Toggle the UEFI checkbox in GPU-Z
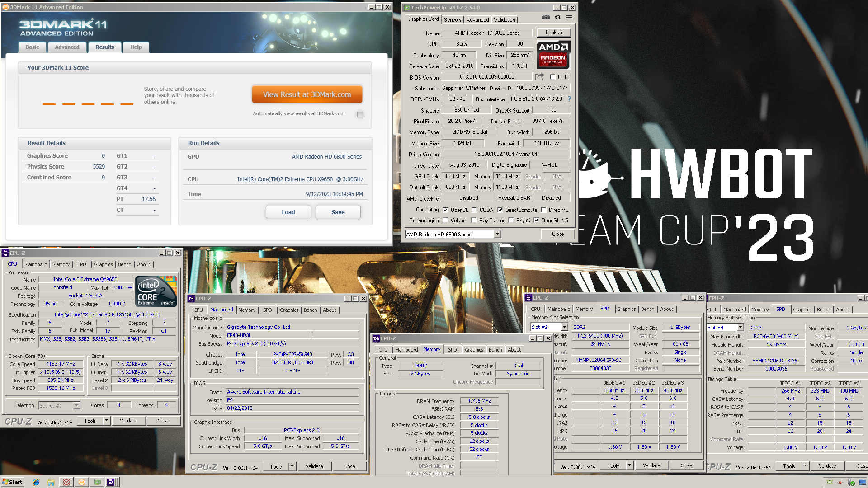Viewport: 868px width, 488px height. click(552, 77)
